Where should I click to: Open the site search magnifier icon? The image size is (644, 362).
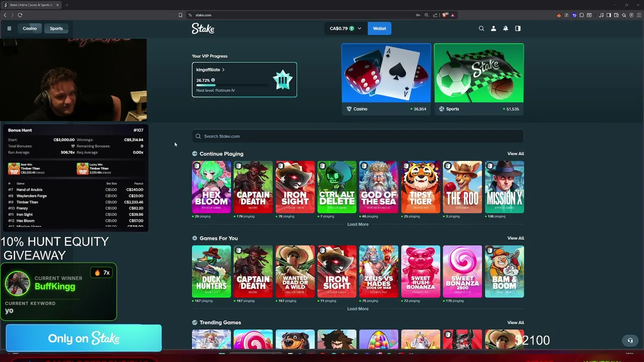coord(481,29)
